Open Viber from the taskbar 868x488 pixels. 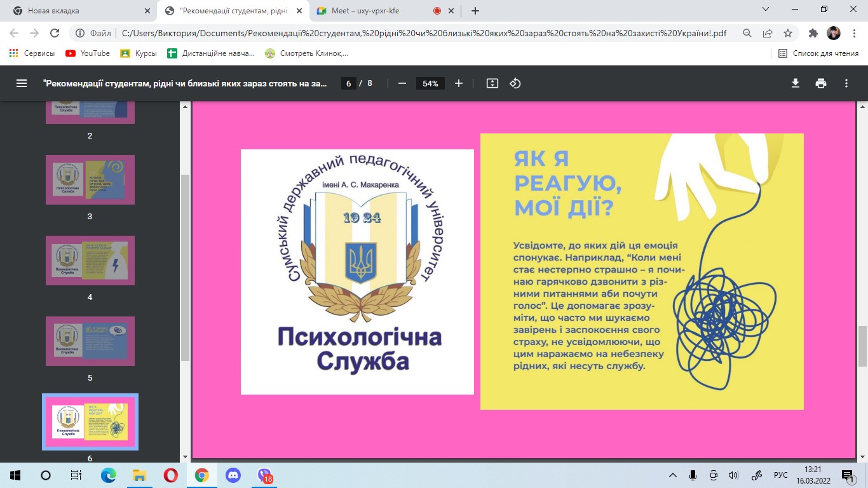(x=264, y=475)
